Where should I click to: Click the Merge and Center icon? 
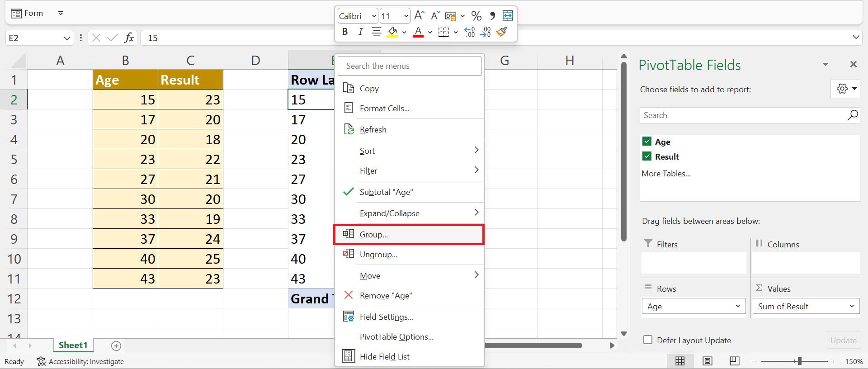pos(508,16)
